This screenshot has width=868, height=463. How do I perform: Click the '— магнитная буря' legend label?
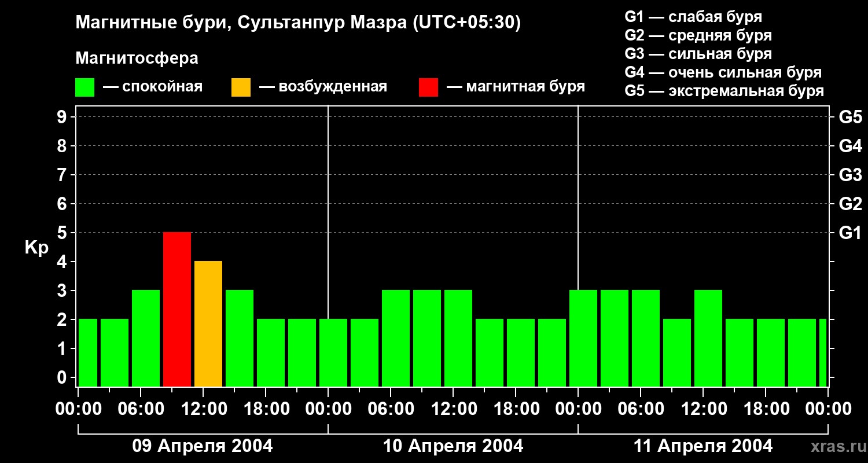point(516,87)
